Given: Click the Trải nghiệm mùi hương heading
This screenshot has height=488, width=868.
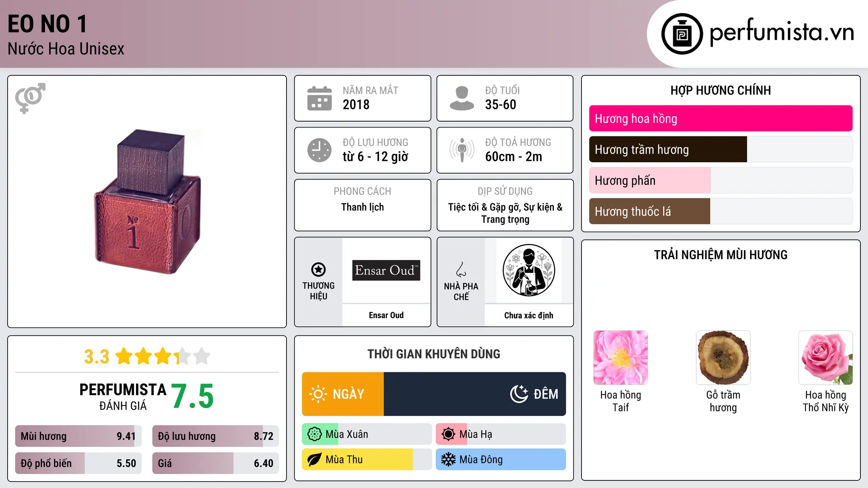Looking at the screenshot, I should click(721, 255).
